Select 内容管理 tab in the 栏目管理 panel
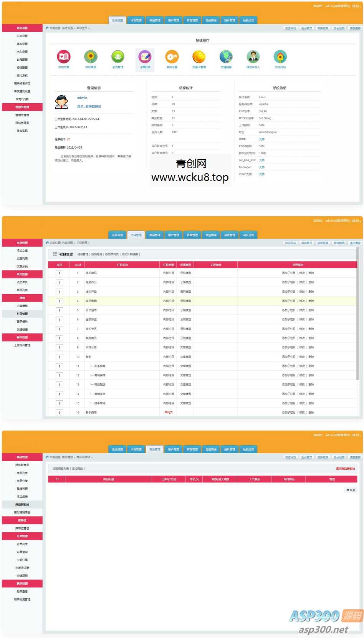The width and height of the screenshot is (364, 638). pos(136,235)
